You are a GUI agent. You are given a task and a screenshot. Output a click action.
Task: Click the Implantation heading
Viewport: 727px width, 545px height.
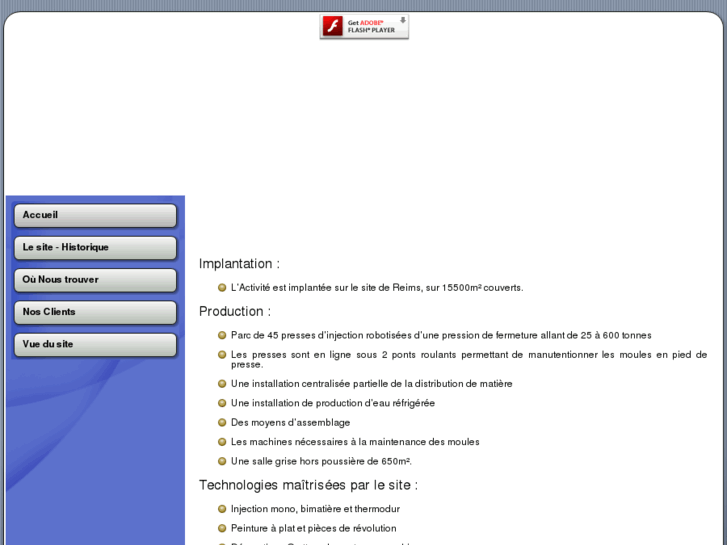(x=239, y=263)
